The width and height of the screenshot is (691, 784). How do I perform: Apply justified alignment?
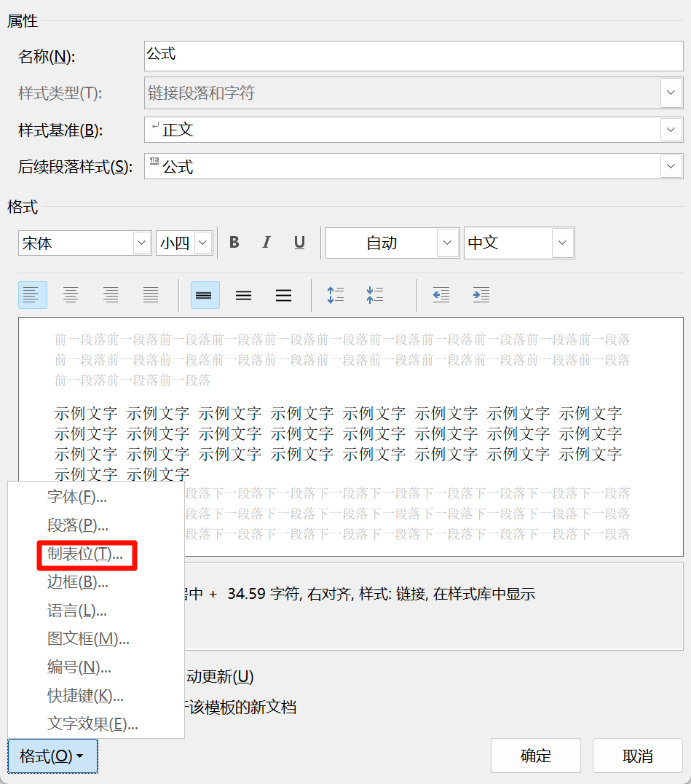coord(150,295)
